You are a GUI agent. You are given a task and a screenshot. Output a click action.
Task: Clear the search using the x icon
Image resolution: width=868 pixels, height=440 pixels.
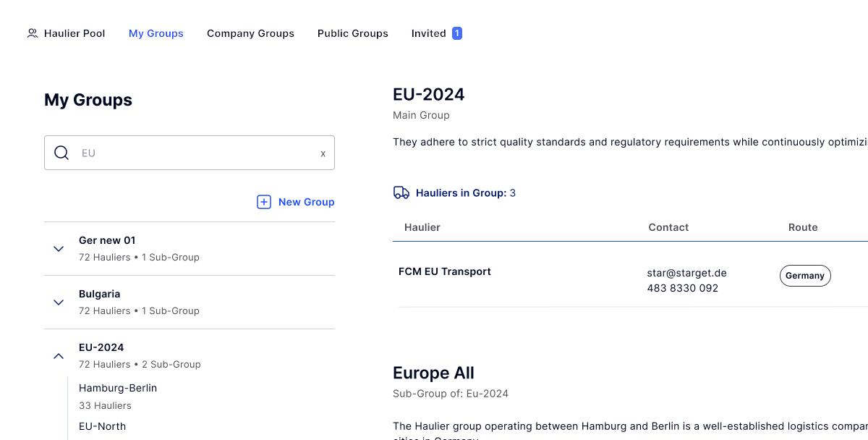coord(323,153)
